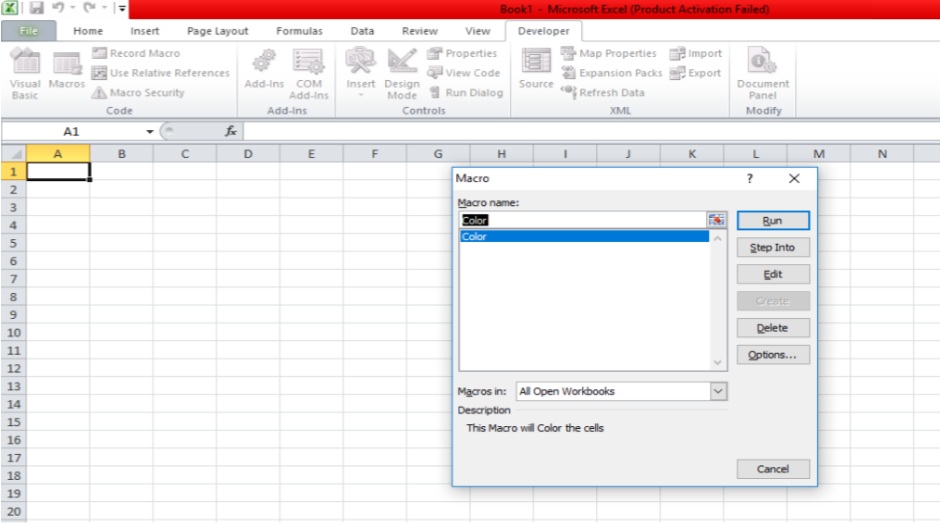Click Refresh Data

click(x=602, y=92)
